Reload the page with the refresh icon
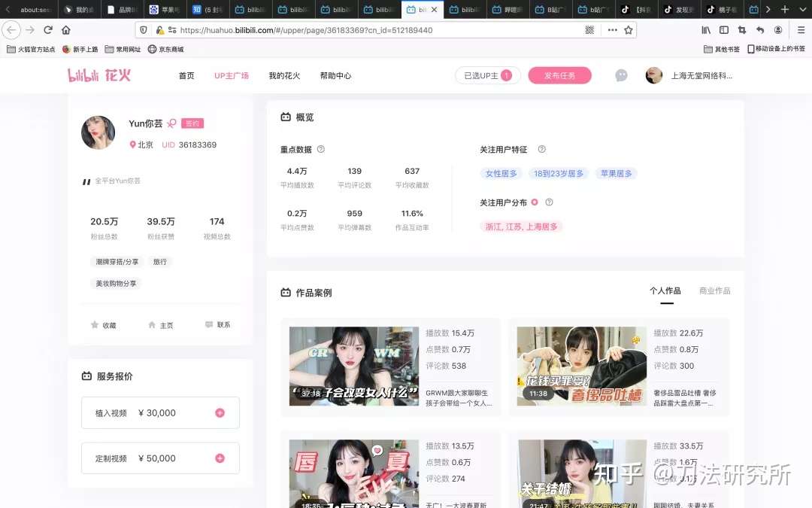The width and height of the screenshot is (812, 508). pyautogui.click(x=48, y=30)
